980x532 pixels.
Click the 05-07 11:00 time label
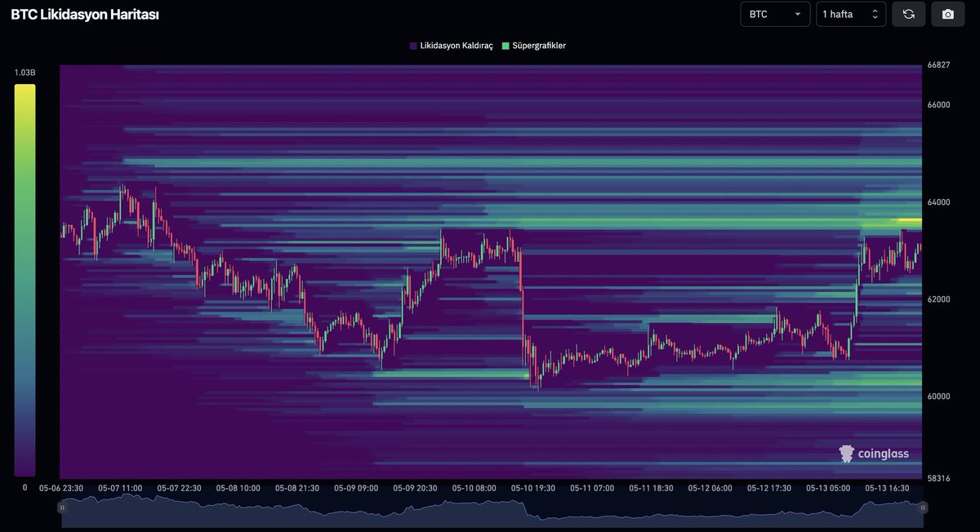coord(120,488)
